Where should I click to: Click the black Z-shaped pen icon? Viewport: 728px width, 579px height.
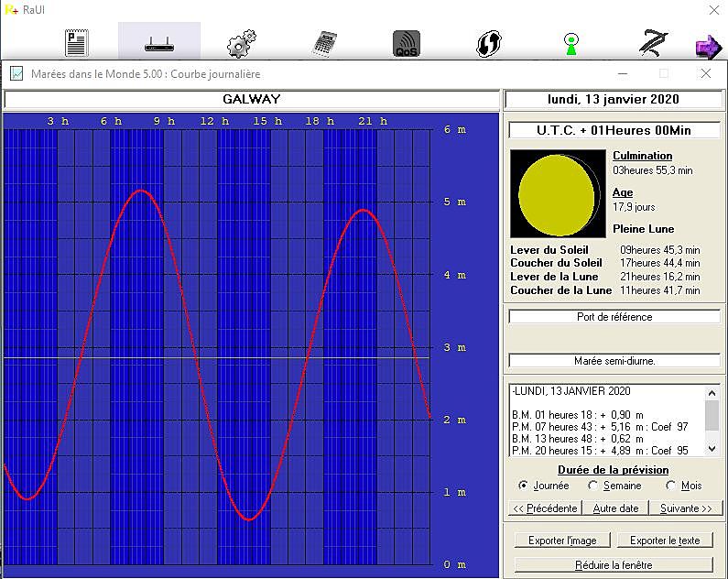click(x=653, y=43)
